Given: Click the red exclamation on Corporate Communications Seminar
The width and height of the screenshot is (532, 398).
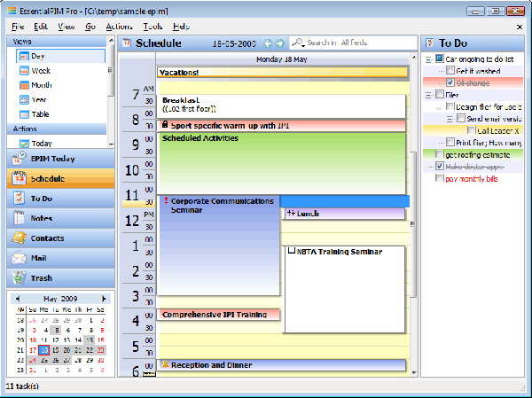Looking at the screenshot, I should click(x=166, y=200).
